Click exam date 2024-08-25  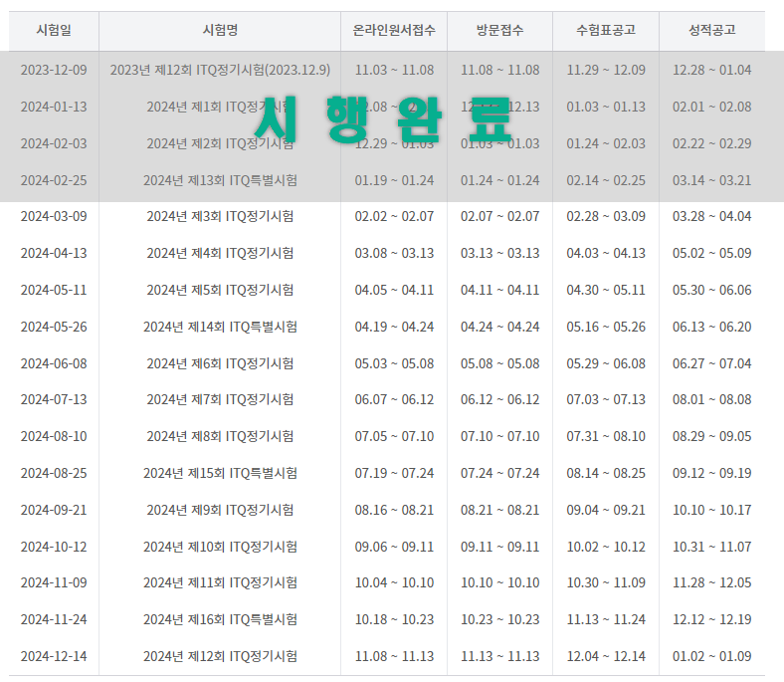point(54,473)
